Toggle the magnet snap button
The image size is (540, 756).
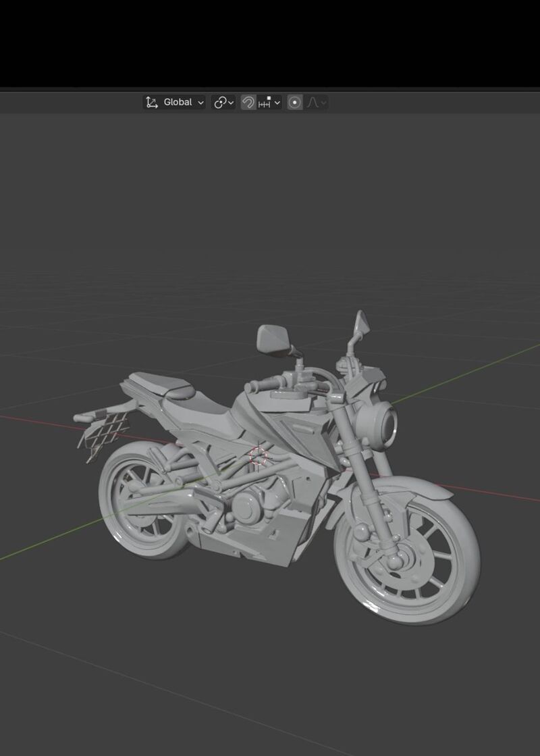(248, 102)
